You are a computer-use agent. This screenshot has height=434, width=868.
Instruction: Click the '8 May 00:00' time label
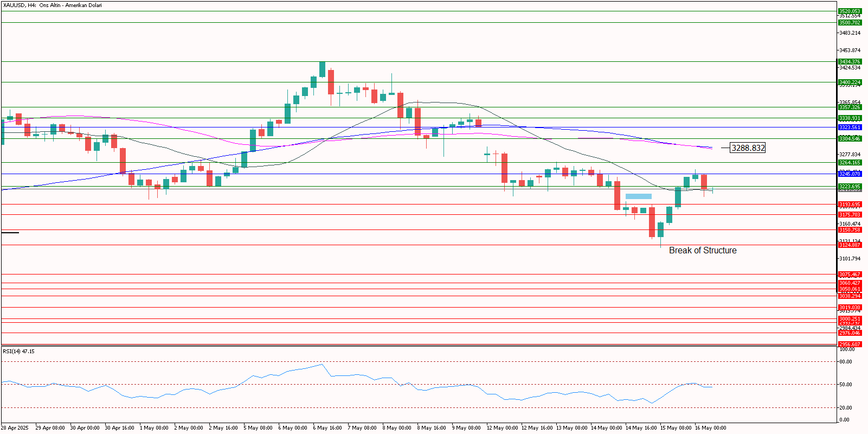[x=397, y=427]
